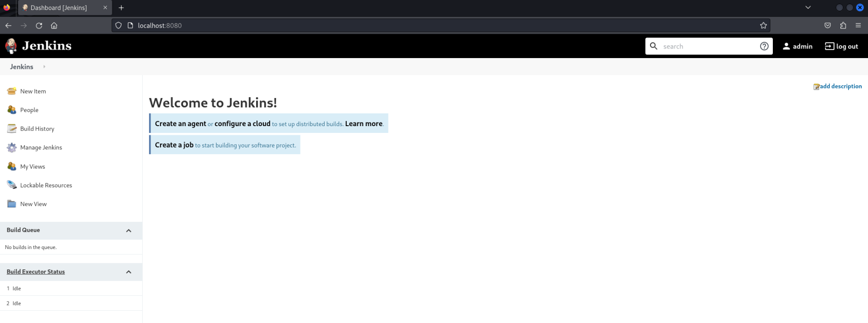Open People via its sidebar icon
The width and height of the screenshot is (868, 323).
(12, 110)
